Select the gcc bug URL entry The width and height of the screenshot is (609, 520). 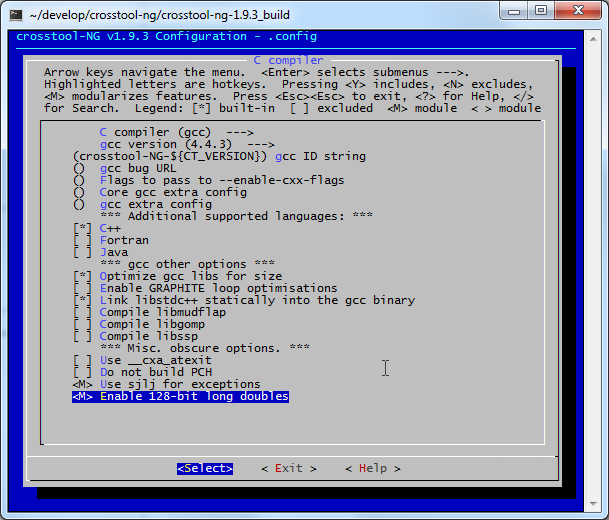(x=125, y=169)
